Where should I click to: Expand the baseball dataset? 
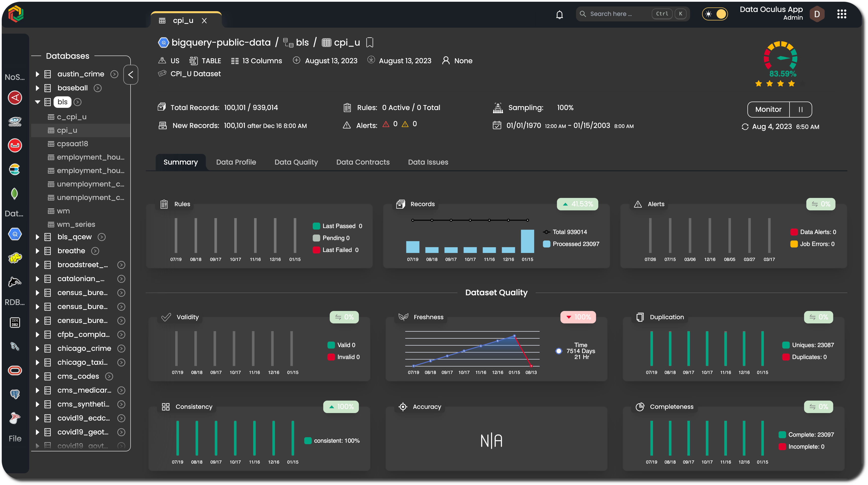tap(37, 88)
